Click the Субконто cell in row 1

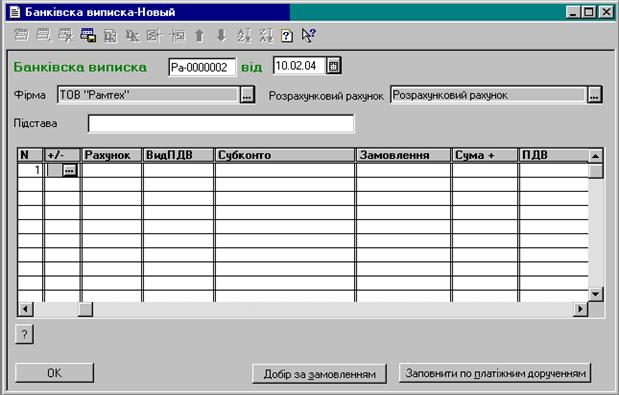tap(285, 170)
